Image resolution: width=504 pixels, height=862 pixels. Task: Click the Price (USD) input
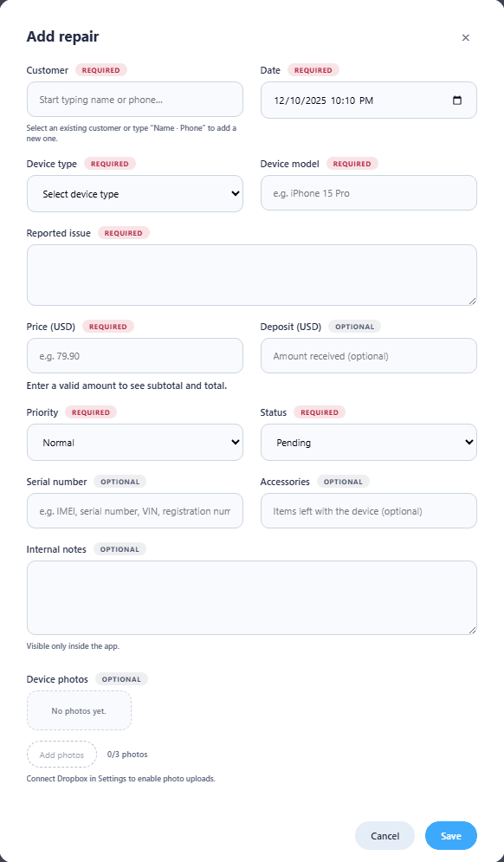[x=134, y=355]
